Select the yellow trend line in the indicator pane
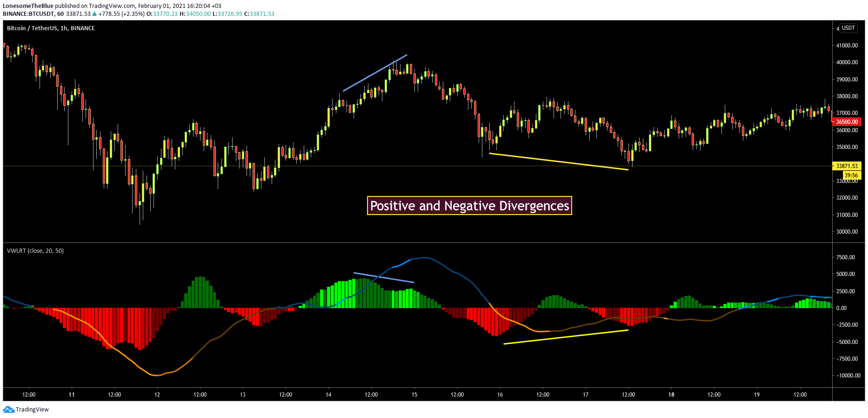 [566, 337]
